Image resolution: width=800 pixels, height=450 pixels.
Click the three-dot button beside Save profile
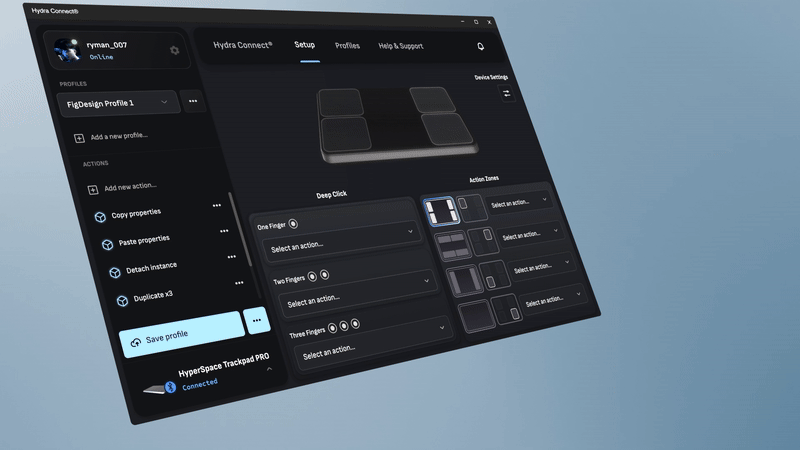257,321
